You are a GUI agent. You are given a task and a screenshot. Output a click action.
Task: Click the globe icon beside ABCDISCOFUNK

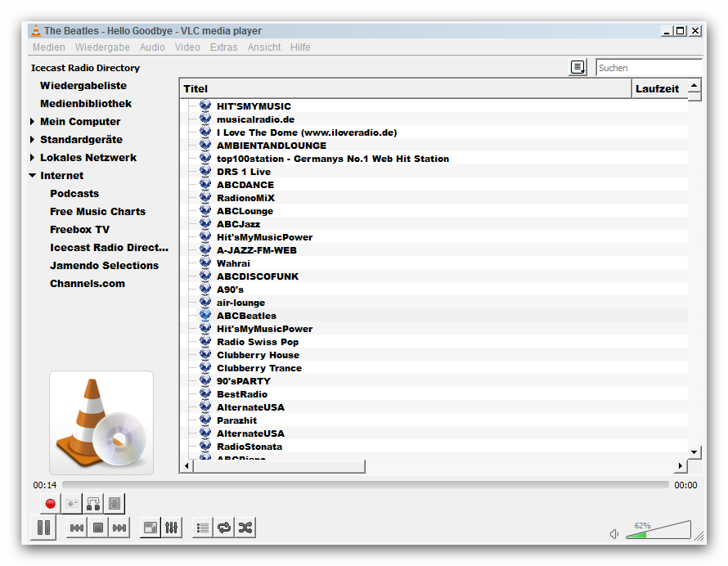205,276
